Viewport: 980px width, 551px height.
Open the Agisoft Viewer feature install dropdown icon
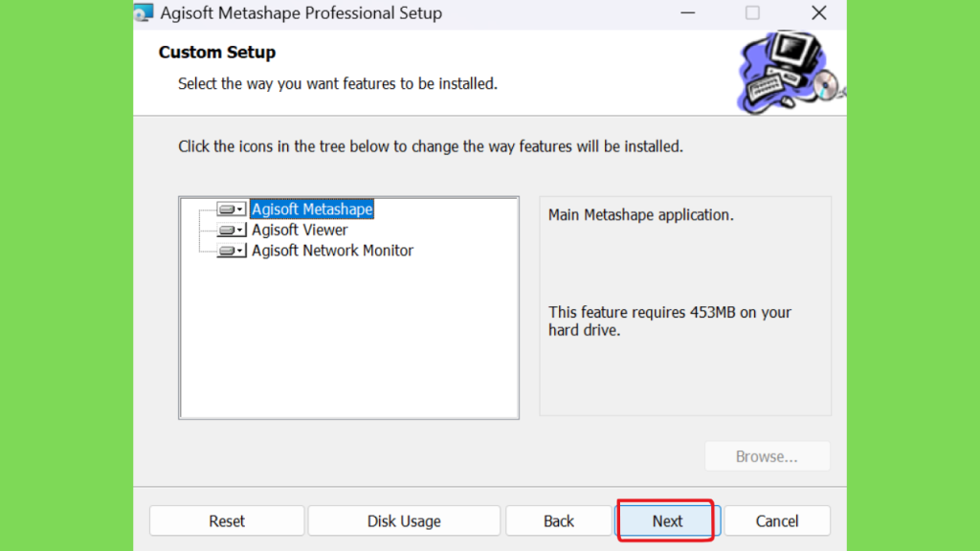point(232,230)
